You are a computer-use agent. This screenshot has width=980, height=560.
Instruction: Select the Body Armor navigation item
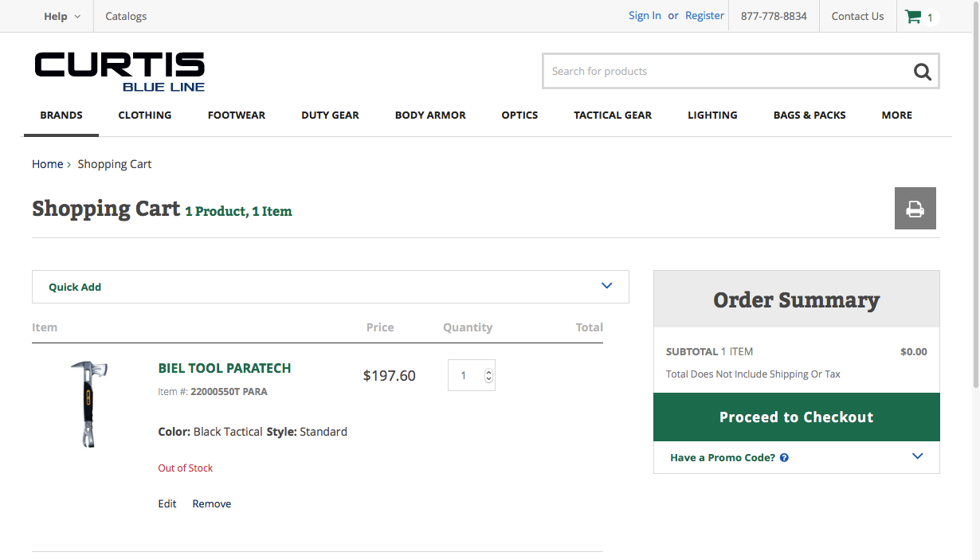[x=430, y=115]
